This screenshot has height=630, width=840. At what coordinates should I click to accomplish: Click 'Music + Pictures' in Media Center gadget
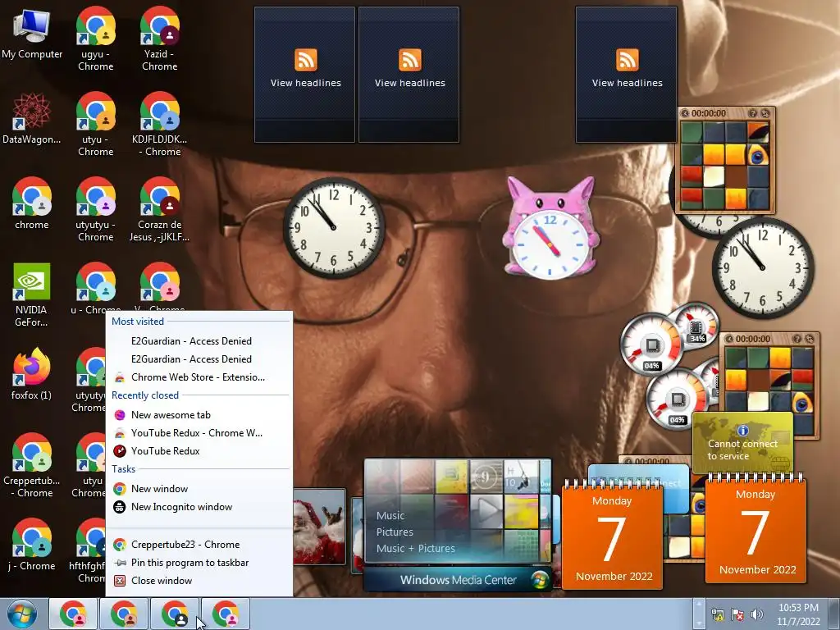415,548
